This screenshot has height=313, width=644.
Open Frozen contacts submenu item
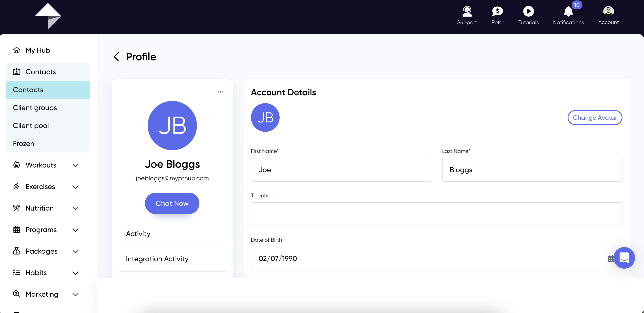pos(48,144)
